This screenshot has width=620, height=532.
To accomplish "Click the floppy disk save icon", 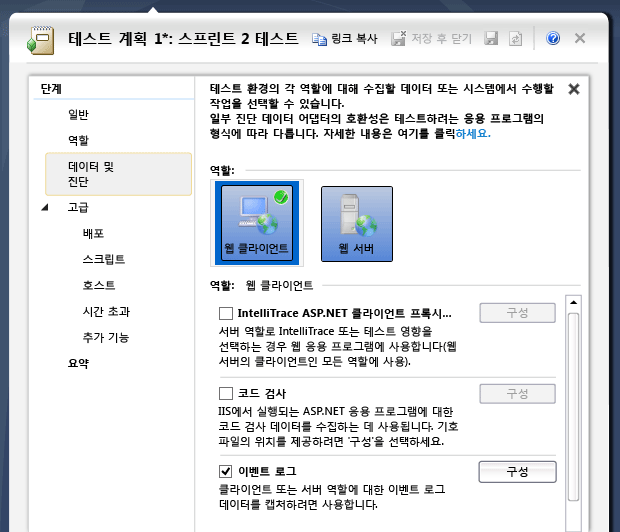I will [491, 38].
